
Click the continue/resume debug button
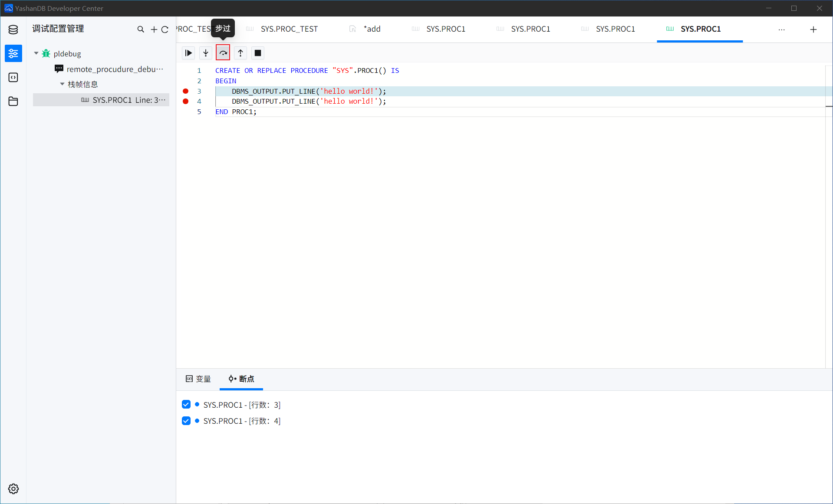[x=188, y=53]
